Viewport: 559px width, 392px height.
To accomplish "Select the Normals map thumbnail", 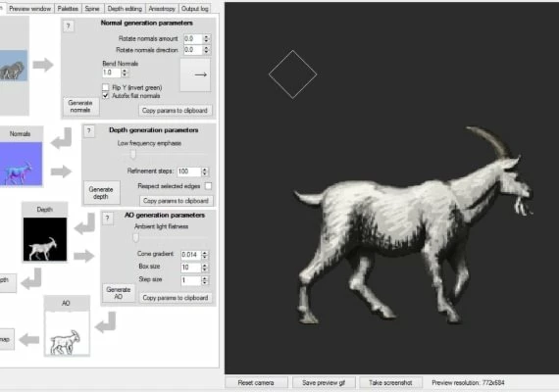I will tap(21, 164).
